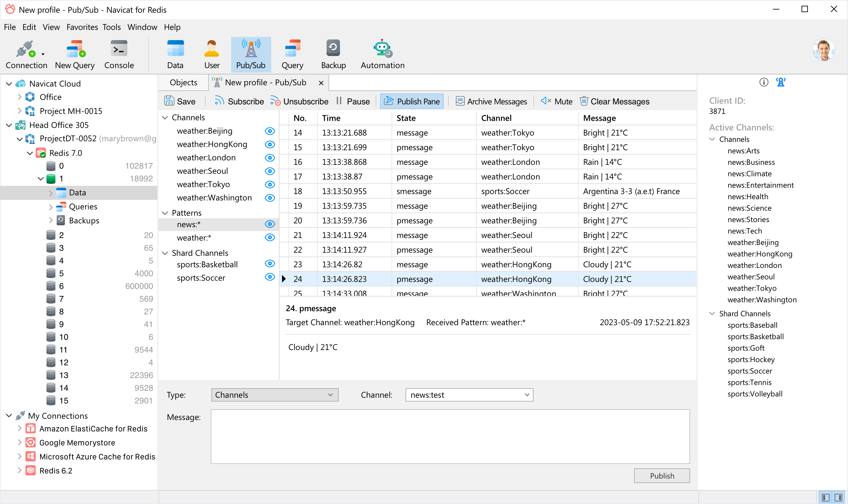Toggle right pane layout button in status bar
This screenshot has width=848, height=504.
coord(838,498)
